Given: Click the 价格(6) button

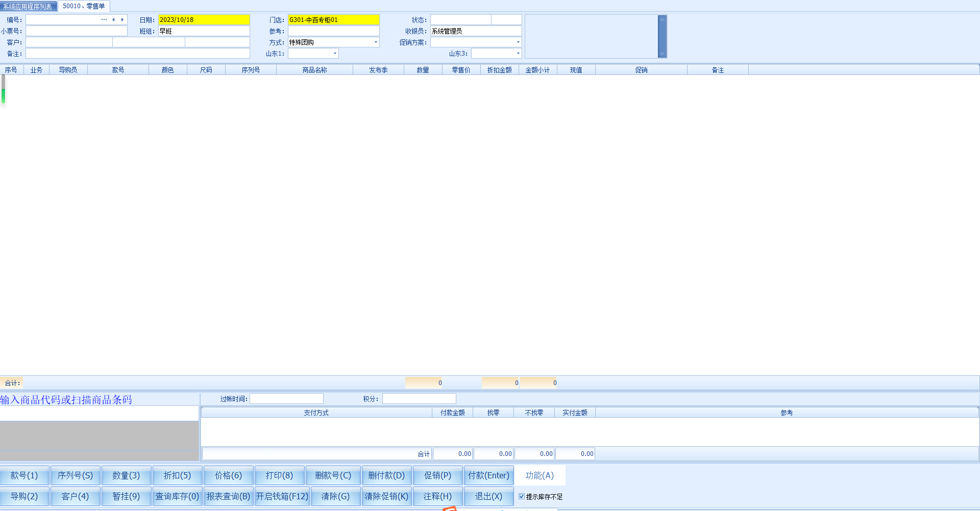Looking at the screenshot, I should pos(229,475).
